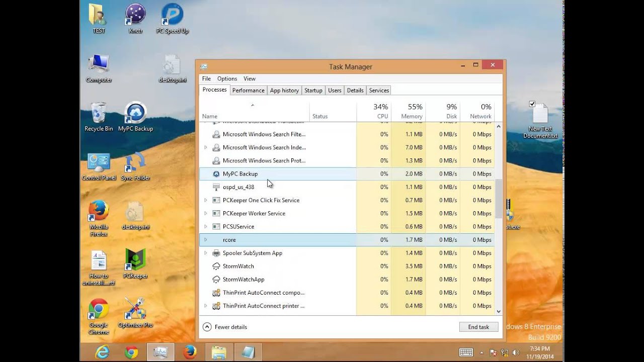This screenshot has height=362, width=644.
Task: Sort by the CPU column header
Action: click(x=374, y=111)
